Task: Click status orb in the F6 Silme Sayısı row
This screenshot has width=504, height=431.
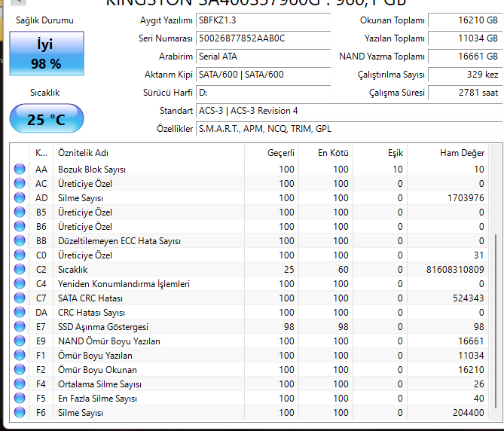Action: tap(20, 412)
